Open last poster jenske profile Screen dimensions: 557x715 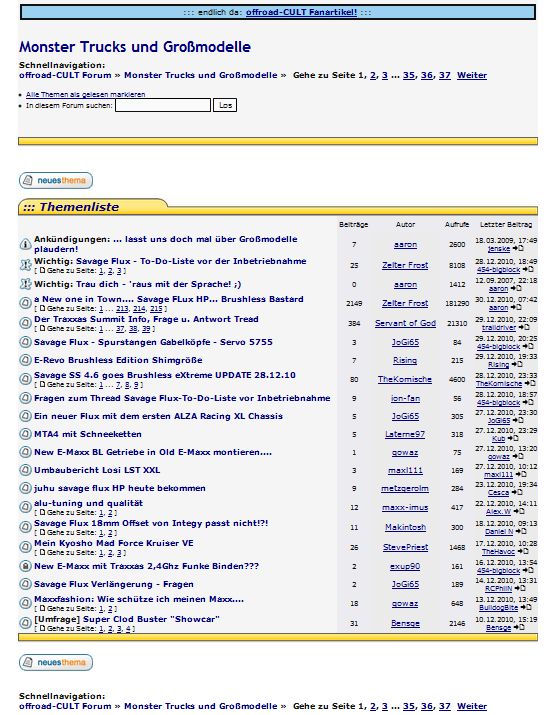pos(499,249)
